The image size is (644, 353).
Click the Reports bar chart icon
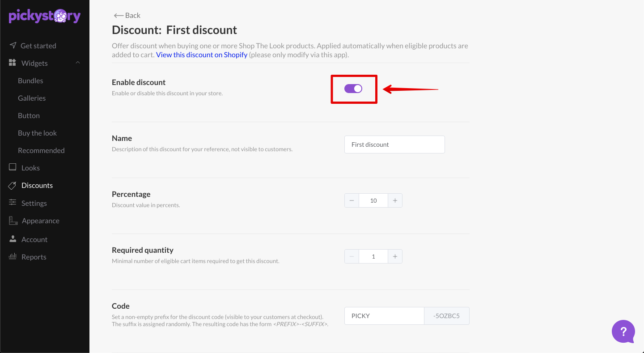pyautogui.click(x=13, y=256)
